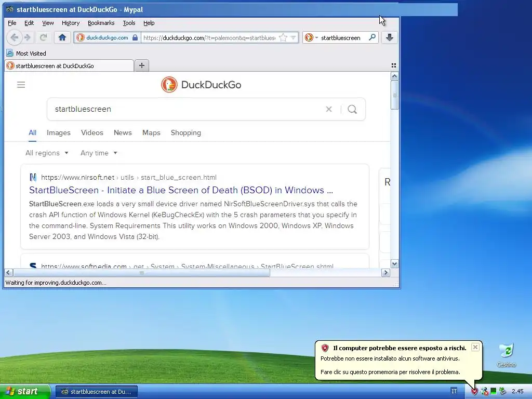Image resolution: width=532 pixels, height=399 pixels.
Task: Open a new tab with the plus button
Action: click(x=142, y=65)
